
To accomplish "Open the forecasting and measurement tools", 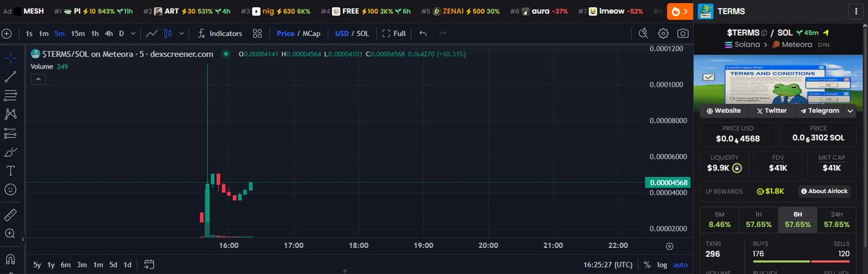I will [11, 134].
